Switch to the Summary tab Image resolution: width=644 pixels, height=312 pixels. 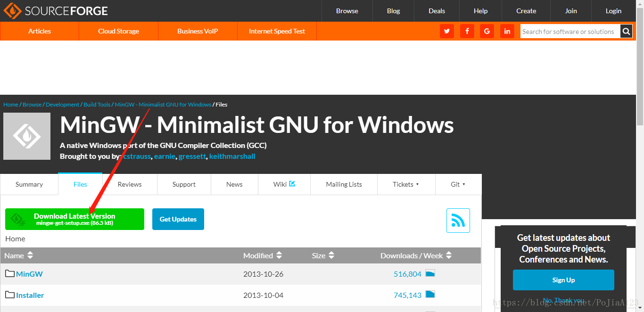pyautogui.click(x=29, y=184)
